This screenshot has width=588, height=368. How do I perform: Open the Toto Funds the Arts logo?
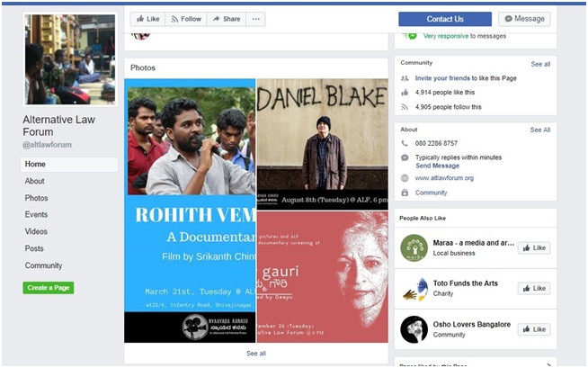[x=414, y=288]
